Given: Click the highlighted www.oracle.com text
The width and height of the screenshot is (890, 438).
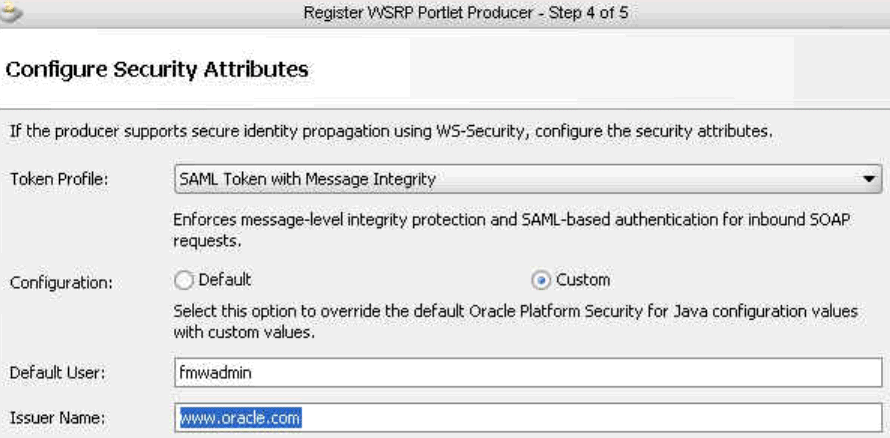Looking at the screenshot, I should pos(240,418).
